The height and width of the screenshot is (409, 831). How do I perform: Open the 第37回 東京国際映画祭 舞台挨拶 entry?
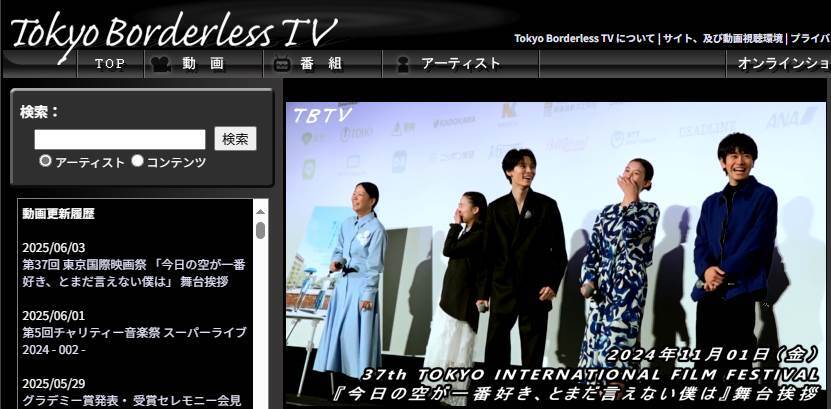pyautogui.click(x=134, y=273)
